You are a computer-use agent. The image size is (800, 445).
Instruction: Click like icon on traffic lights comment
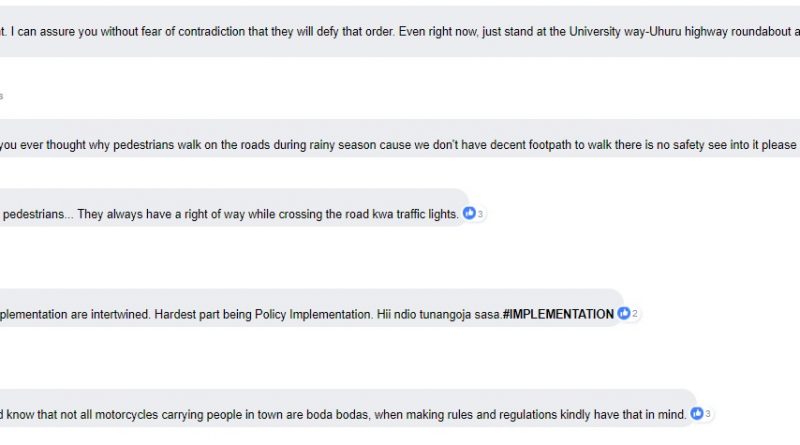(x=469, y=213)
